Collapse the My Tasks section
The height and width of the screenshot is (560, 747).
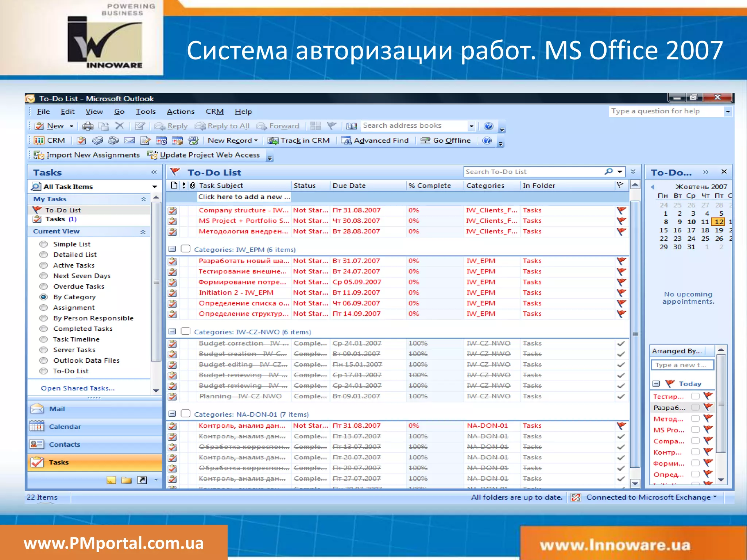point(143,199)
